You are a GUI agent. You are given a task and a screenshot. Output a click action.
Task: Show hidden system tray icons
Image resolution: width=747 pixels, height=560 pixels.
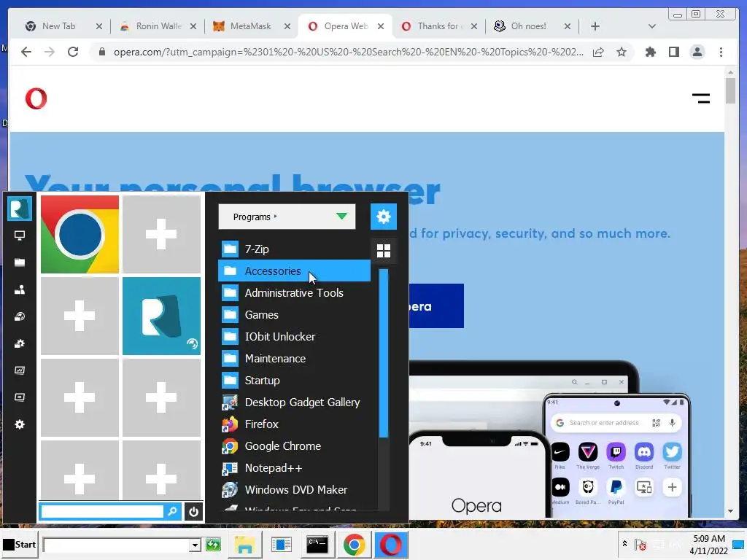(624, 543)
